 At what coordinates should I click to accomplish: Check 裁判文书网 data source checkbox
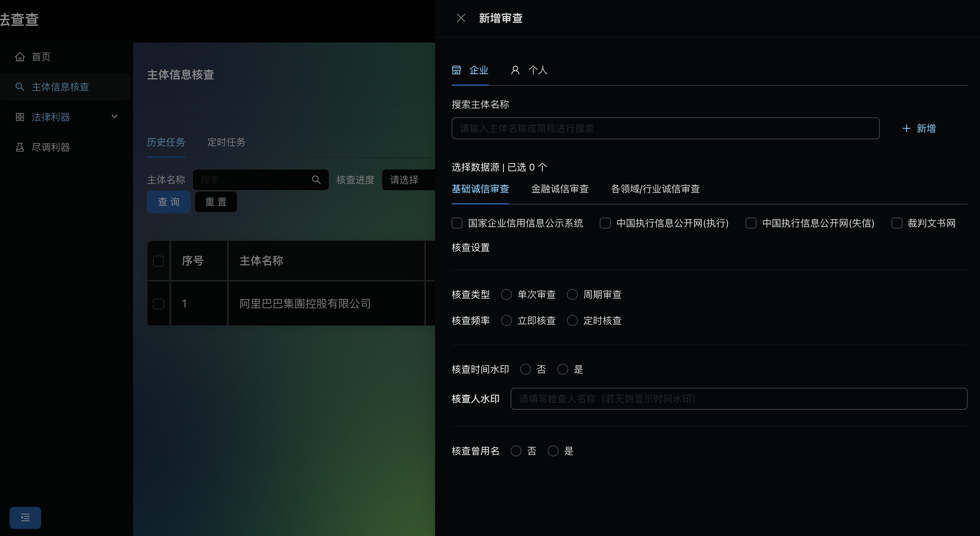[x=896, y=223]
